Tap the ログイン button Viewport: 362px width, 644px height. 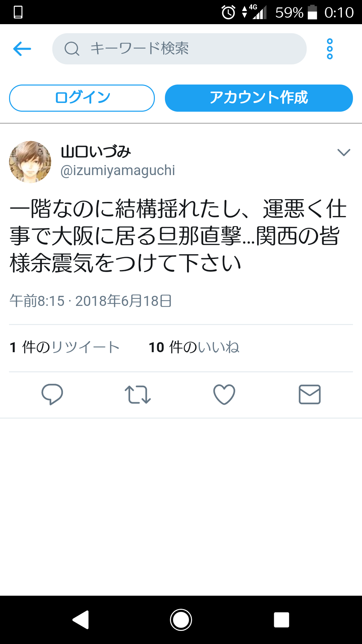point(82,98)
